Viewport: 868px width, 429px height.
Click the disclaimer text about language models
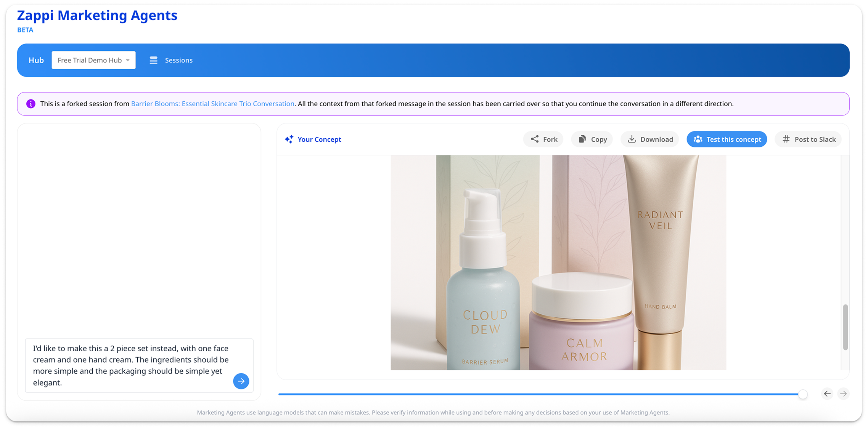coord(433,412)
